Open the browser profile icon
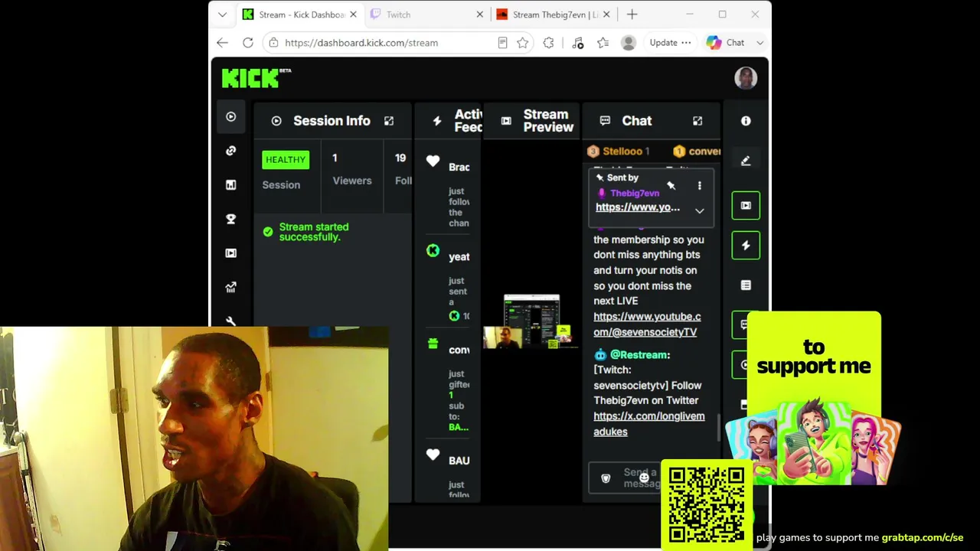This screenshot has height=551, width=980. pos(629,43)
